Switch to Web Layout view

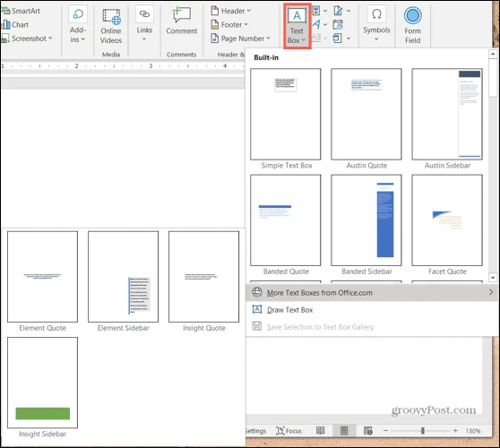(368, 431)
